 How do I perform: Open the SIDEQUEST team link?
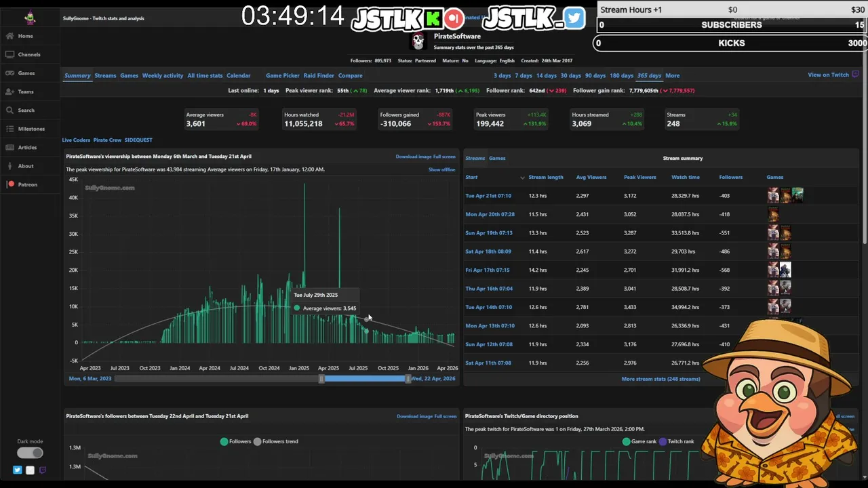138,140
